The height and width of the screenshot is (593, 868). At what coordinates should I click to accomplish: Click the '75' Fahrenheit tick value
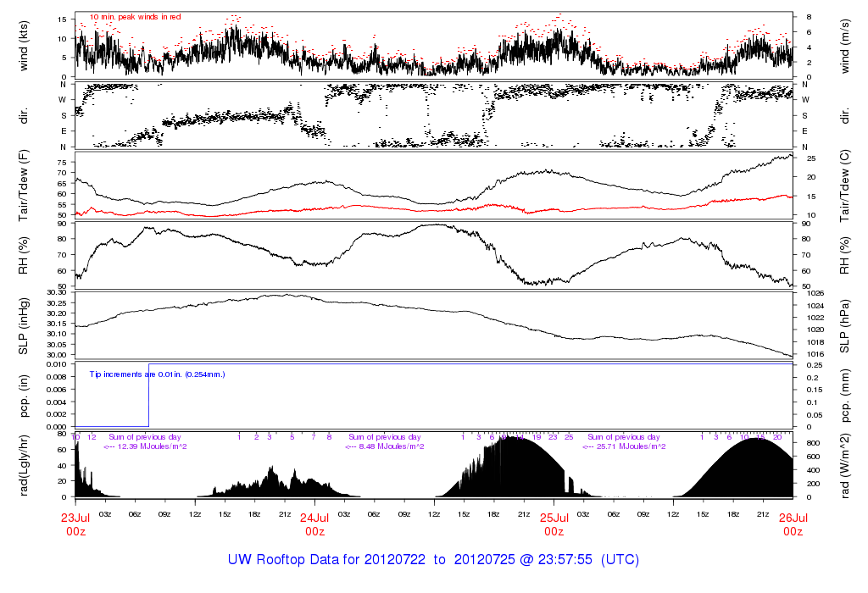tap(61, 163)
